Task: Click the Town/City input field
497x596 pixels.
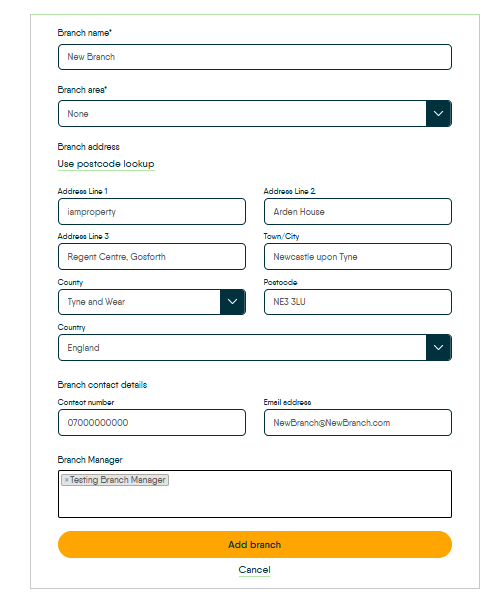Action: [358, 257]
